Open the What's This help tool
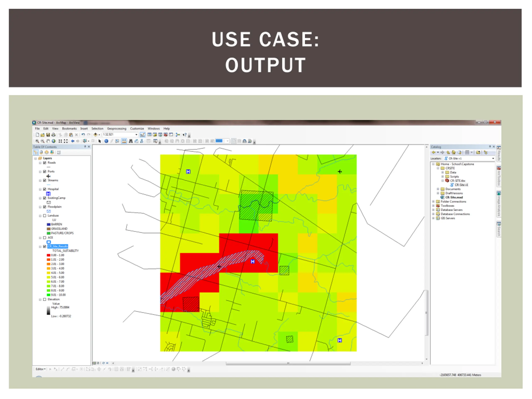The image size is (532, 399). [185, 135]
